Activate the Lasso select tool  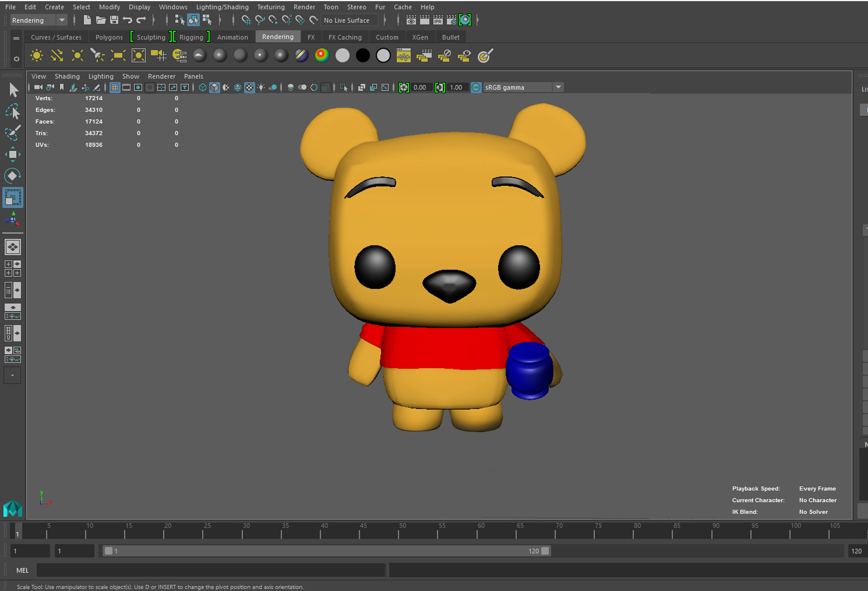click(x=13, y=111)
